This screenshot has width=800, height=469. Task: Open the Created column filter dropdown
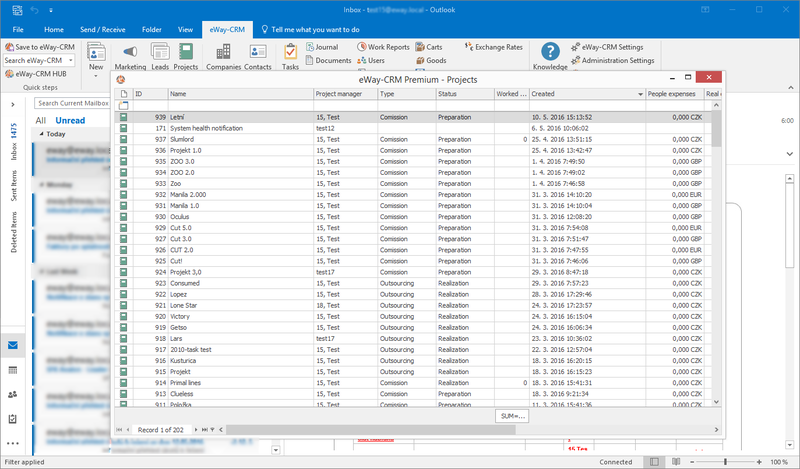coord(640,94)
